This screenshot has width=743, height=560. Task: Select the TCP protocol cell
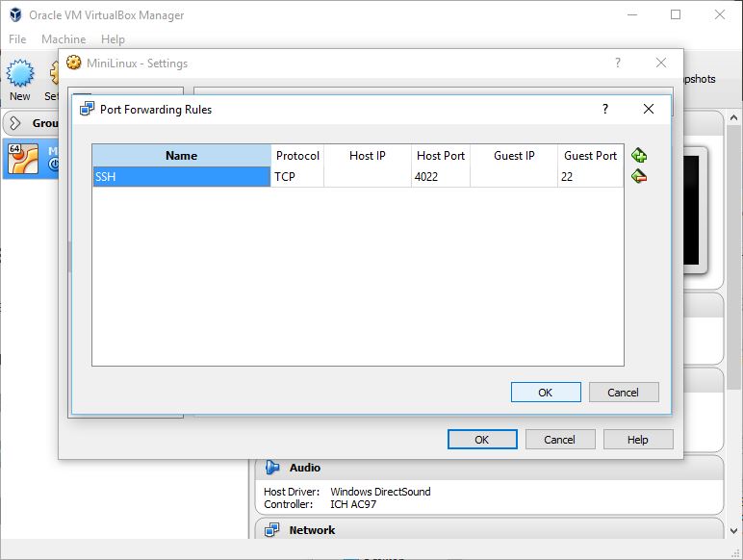(x=297, y=177)
